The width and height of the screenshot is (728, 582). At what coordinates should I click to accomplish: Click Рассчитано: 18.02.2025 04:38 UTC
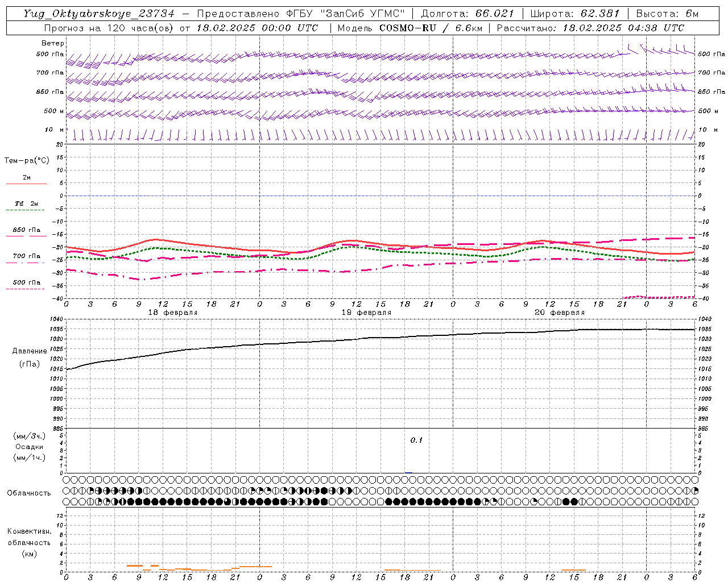pos(590,28)
